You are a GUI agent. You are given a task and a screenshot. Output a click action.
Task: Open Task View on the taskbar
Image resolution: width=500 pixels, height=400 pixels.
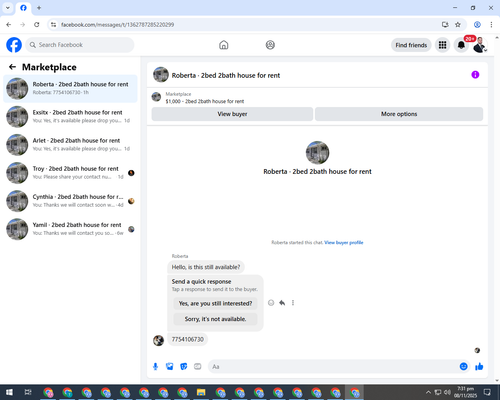tap(28, 392)
